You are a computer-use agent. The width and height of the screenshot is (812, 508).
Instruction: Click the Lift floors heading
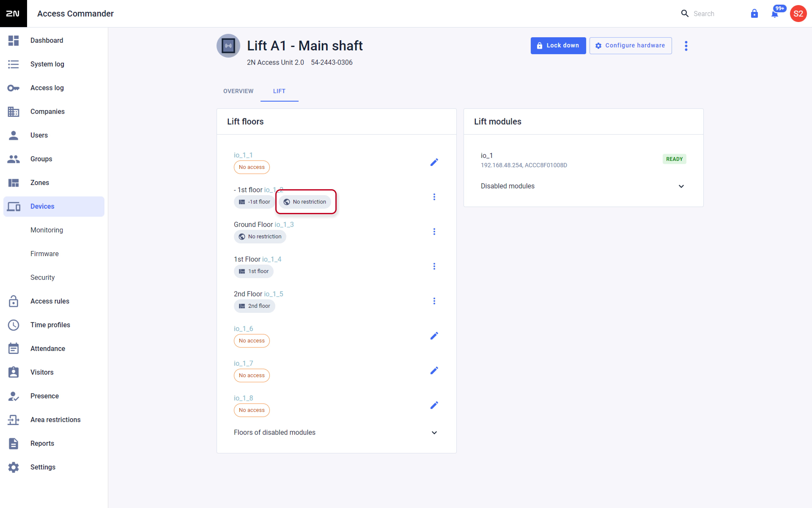(x=245, y=122)
